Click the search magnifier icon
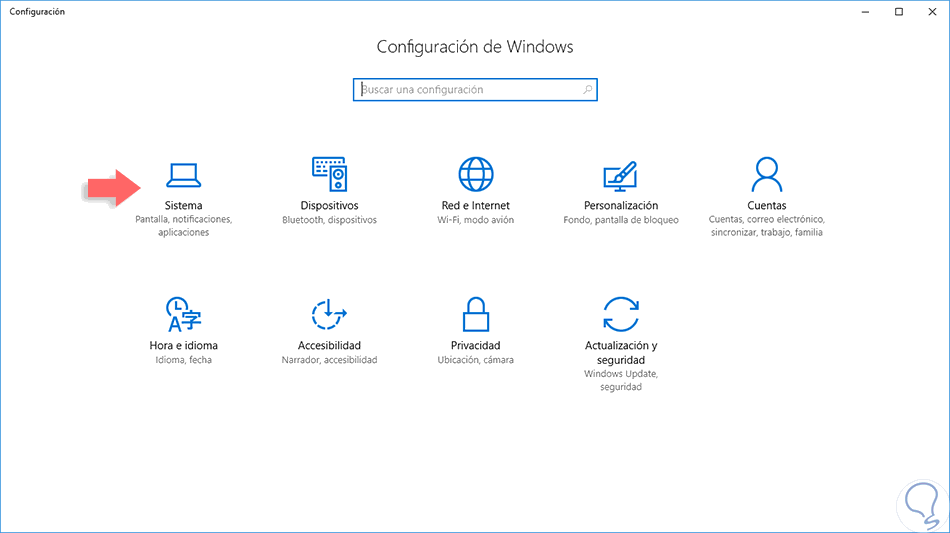 (x=587, y=90)
